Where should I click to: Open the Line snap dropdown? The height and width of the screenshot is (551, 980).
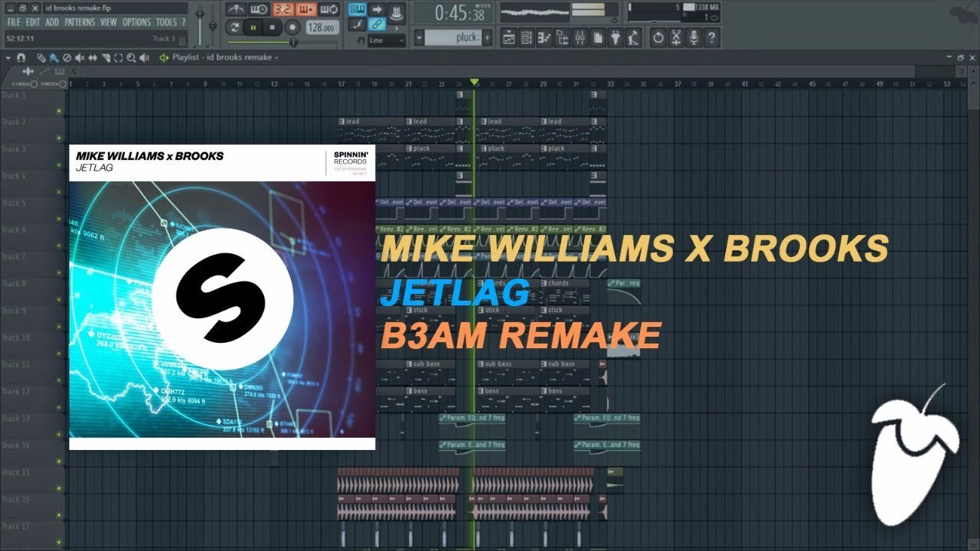387,41
